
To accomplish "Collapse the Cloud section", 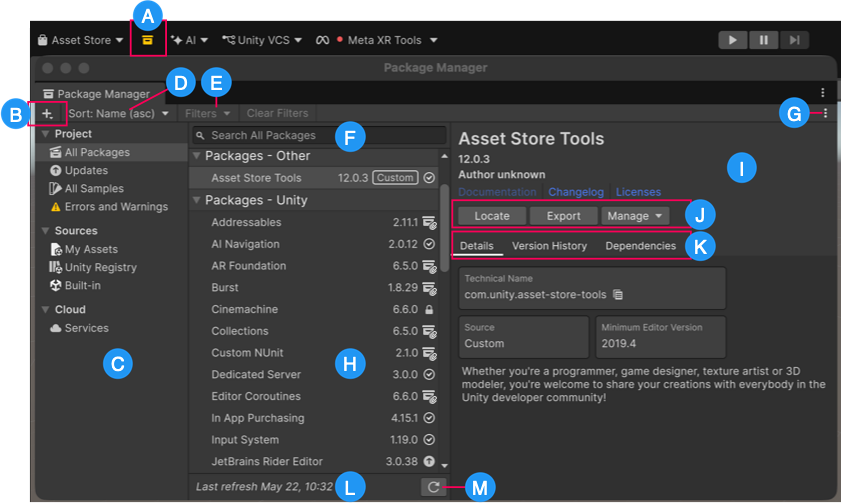I will pos(46,309).
